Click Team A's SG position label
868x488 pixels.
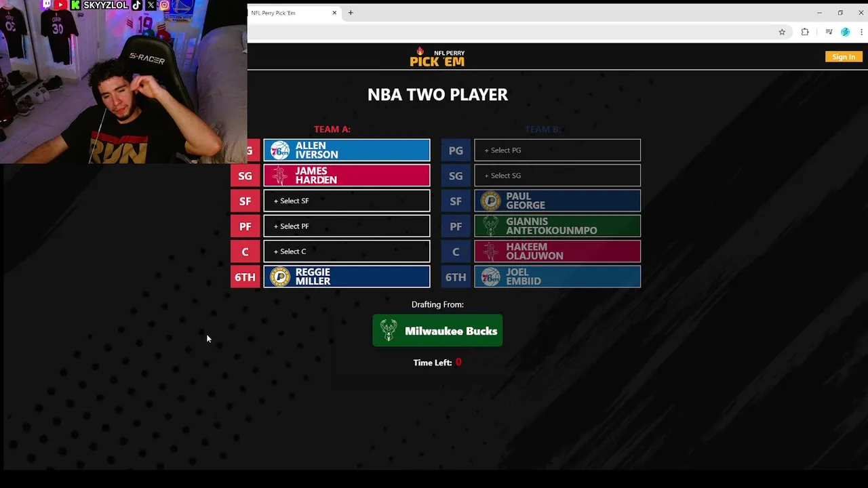(x=245, y=176)
